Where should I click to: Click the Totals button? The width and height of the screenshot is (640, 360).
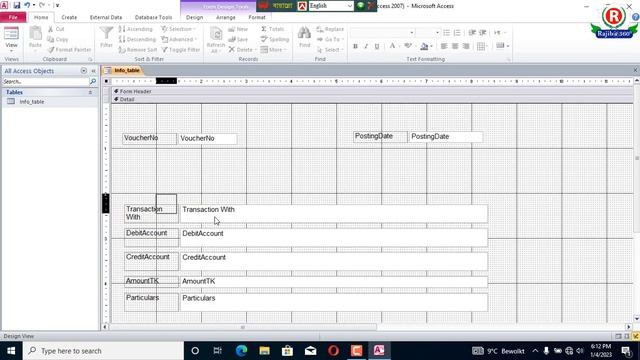(273, 29)
